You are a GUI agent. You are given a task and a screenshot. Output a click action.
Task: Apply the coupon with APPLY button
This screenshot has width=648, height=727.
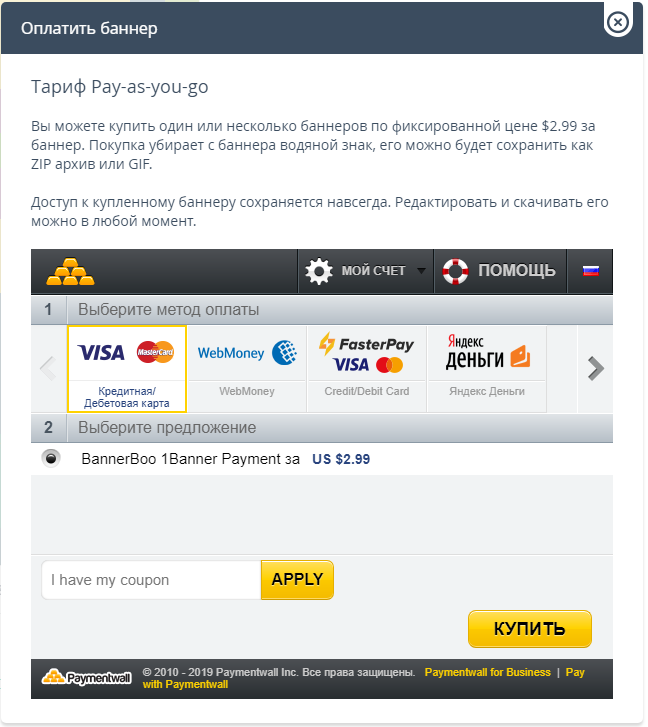(297, 580)
